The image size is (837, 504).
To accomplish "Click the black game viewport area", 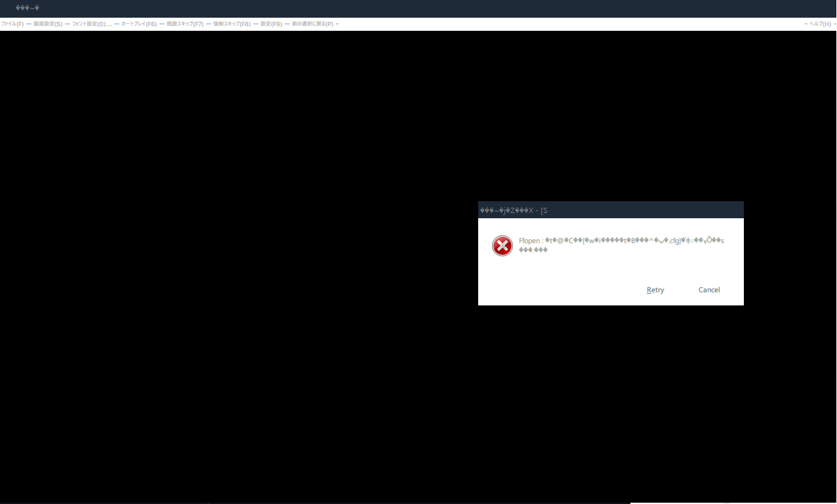I will [262, 262].
